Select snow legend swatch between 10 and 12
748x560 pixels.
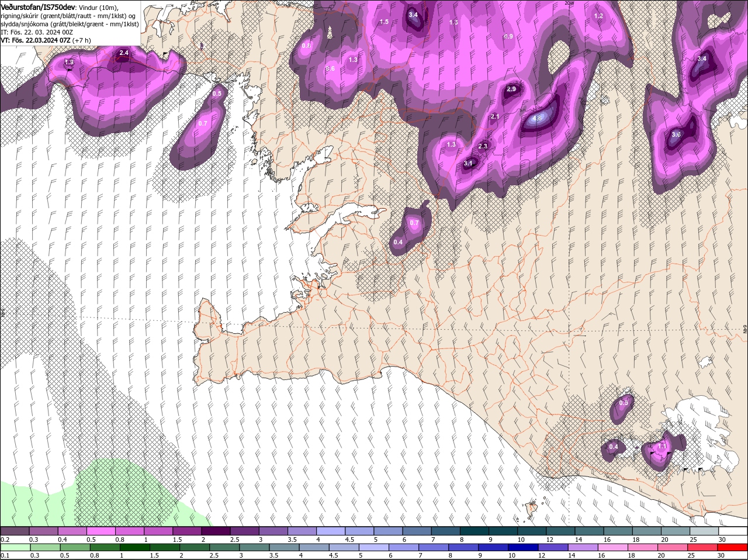click(x=532, y=531)
